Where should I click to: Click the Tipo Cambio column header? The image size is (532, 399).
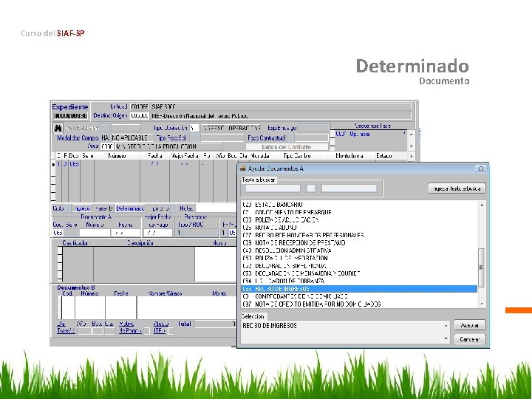click(x=296, y=156)
